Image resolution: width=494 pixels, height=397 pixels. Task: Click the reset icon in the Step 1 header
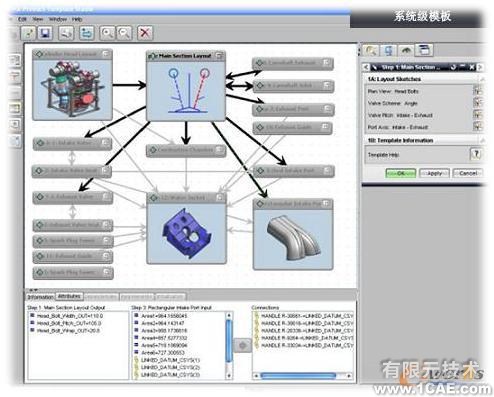click(x=453, y=67)
